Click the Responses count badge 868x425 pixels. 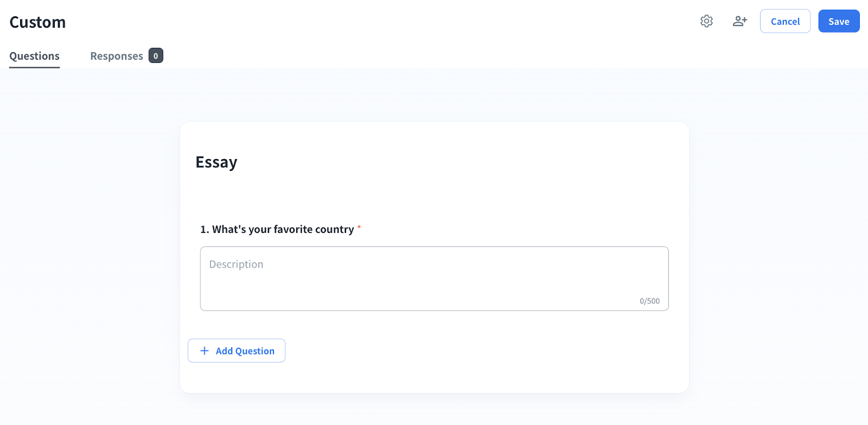[156, 56]
